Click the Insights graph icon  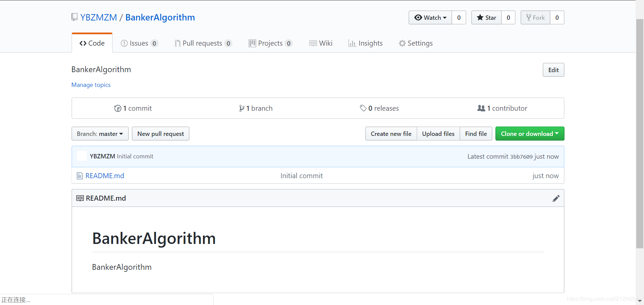(x=352, y=43)
